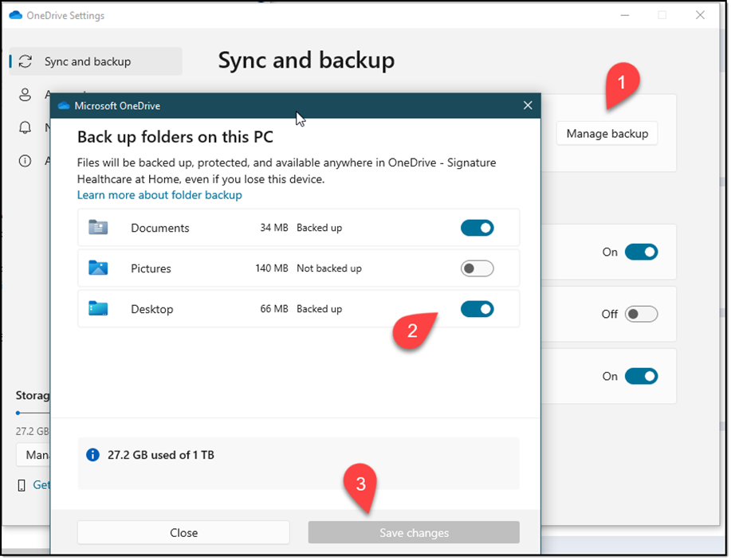Click the Close button in backup dialog
Viewport: 731px width, 560px height.
point(183,534)
